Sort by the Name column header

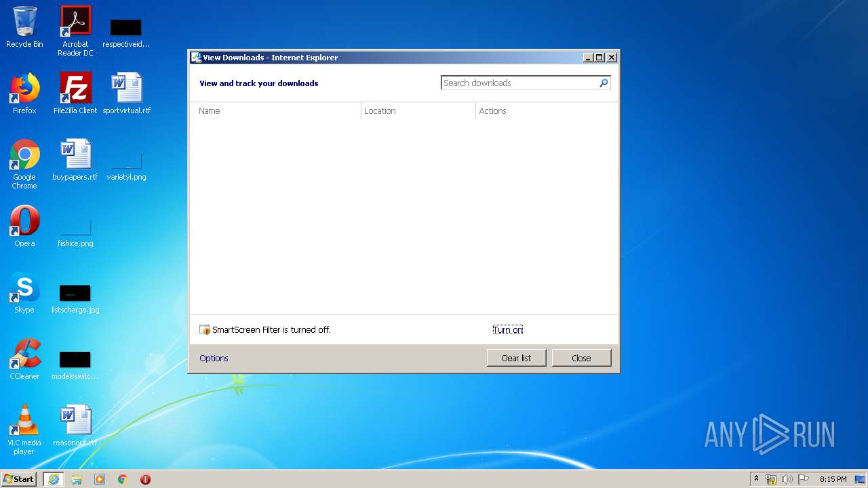[x=275, y=110]
